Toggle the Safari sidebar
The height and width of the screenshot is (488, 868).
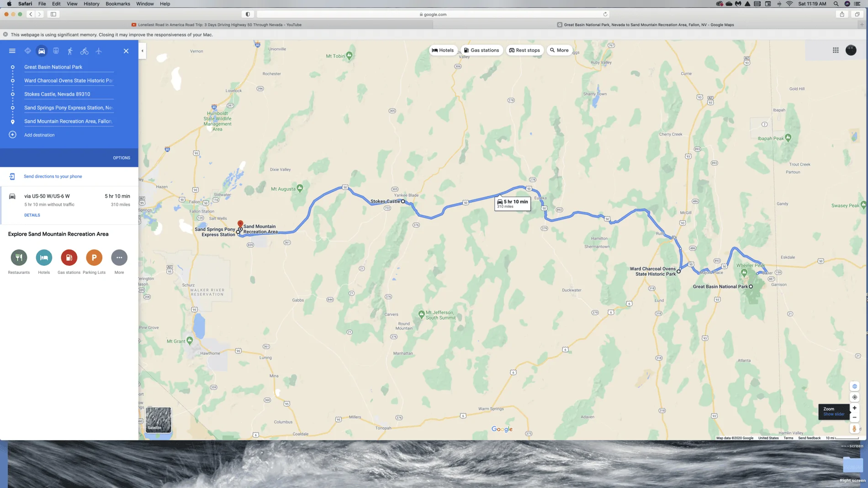coord(53,15)
